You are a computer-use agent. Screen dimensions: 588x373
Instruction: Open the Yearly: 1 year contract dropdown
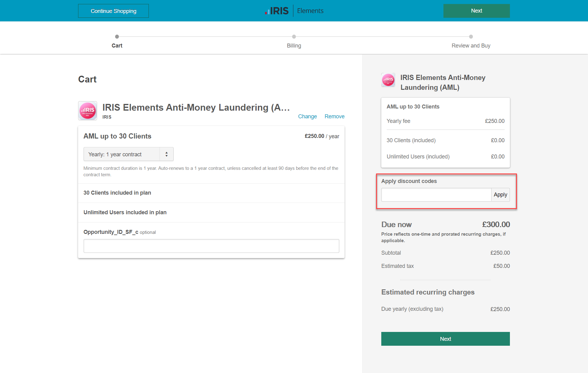pyautogui.click(x=128, y=154)
